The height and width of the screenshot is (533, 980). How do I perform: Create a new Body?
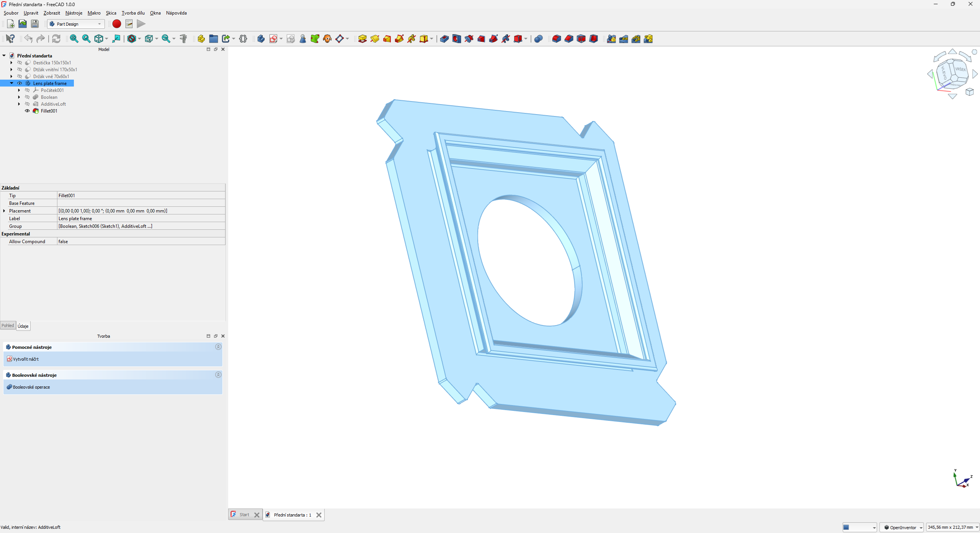click(261, 39)
